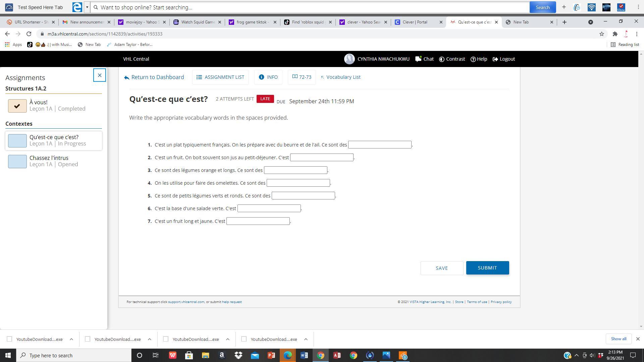The image size is (644, 362).
Task: Switch to Clever | Portal tab
Action: point(415,22)
